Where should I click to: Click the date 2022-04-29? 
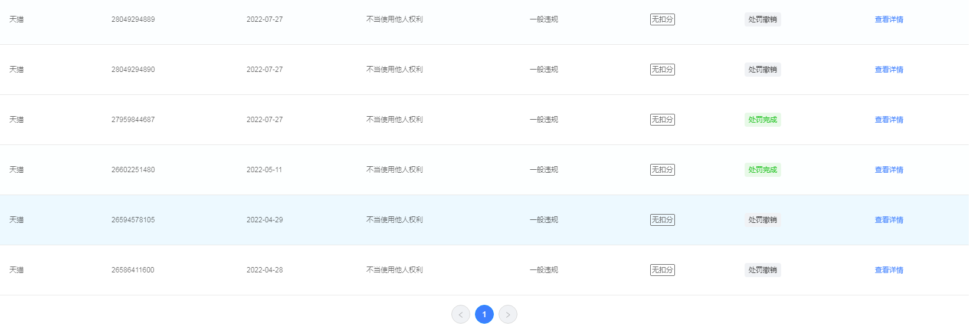[x=264, y=220]
